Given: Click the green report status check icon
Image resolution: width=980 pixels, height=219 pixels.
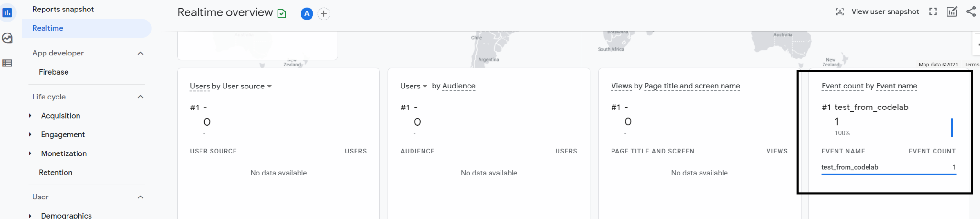Looking at the screenshot, I should tap(282, 13).
